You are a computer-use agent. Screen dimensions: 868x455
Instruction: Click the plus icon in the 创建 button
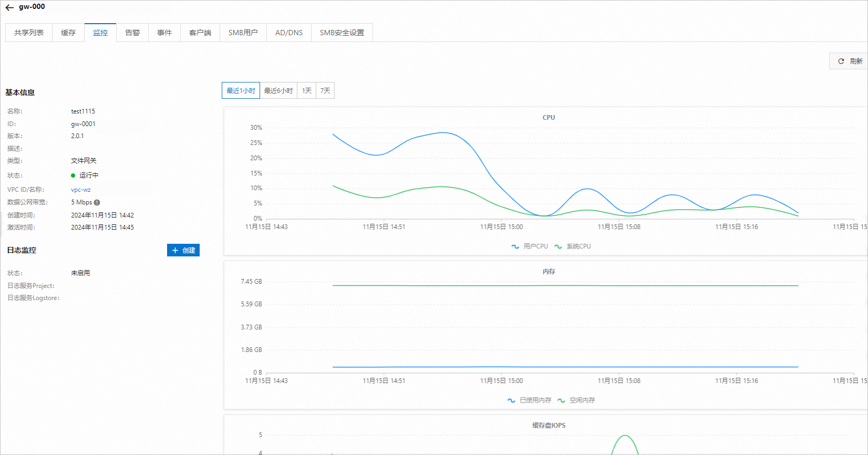pos(175,251)
